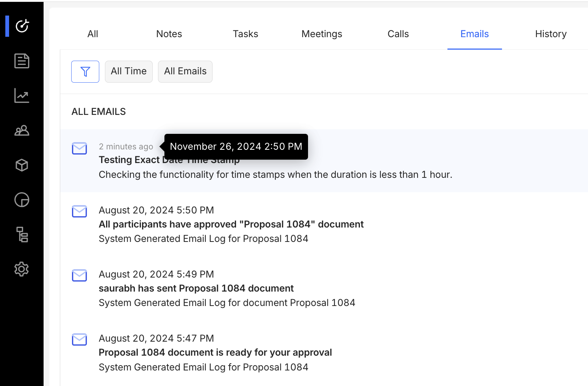Open the contacts people icon in sidebar
Viewport: 588px width, 386px height.
tap(22, 130)
